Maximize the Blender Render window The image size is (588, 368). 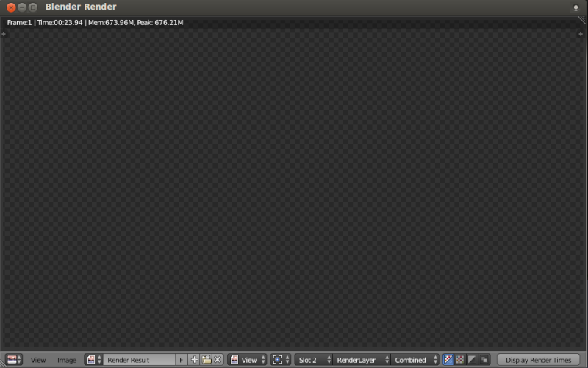33,7
